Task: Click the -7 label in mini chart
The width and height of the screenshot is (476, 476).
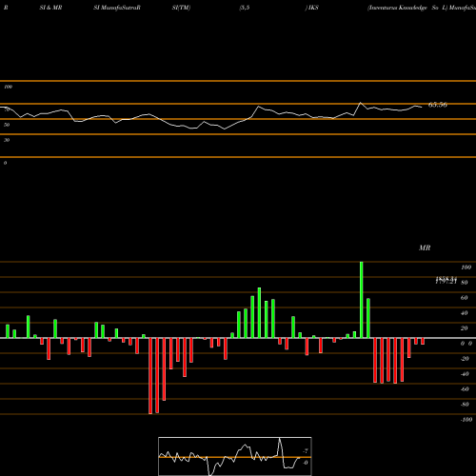Action: click(x=306, y=451)
